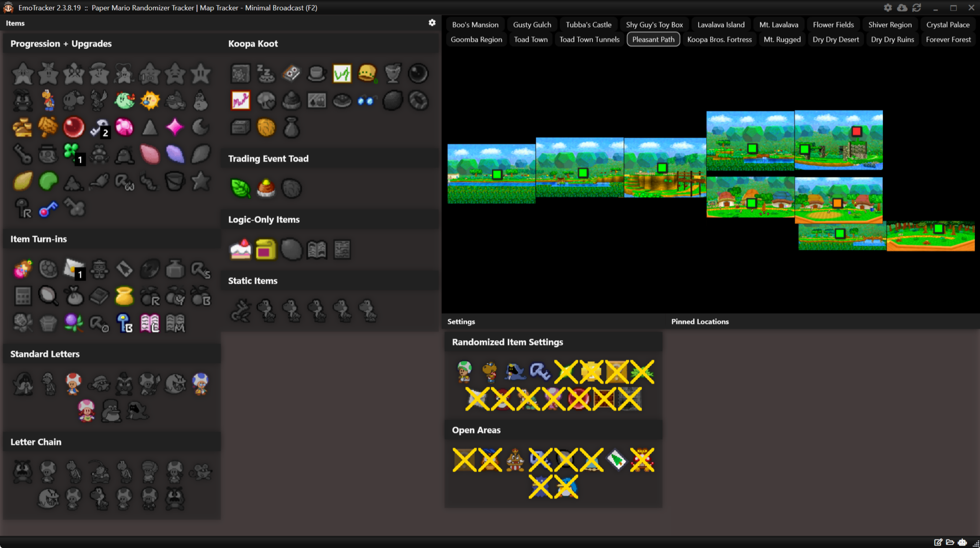This screenshot has height=548, width=980.
Task: Click the green Melody icon in Koopa Koot
Action: coord(342,73)
